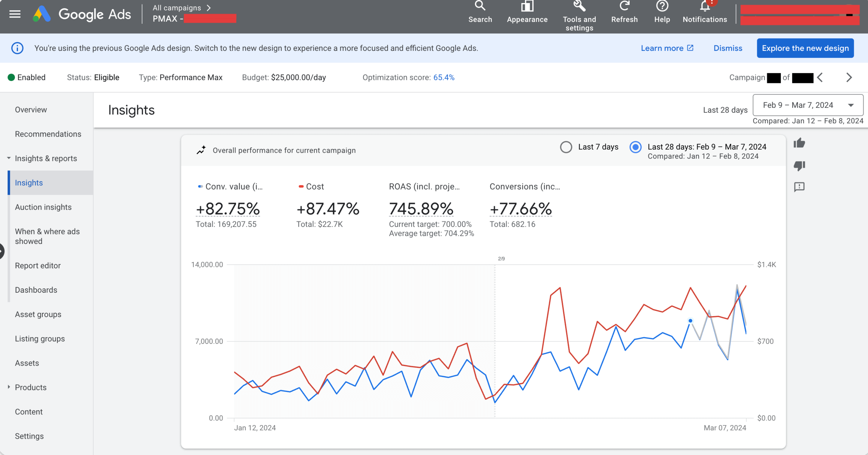Select Conversions metric +77.66%
Viewport: 868px width, 455px height.
[521, 209]
